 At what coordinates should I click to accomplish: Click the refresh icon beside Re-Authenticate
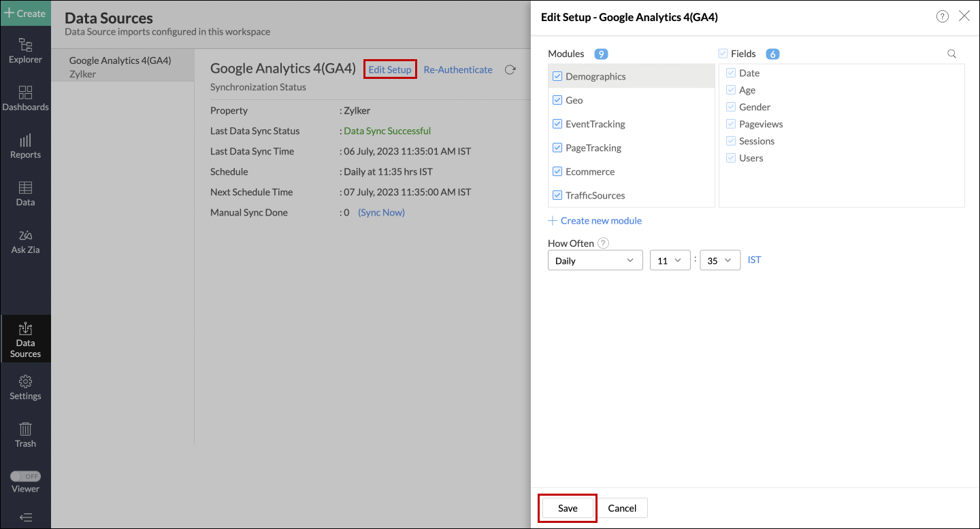click(510, 69)
